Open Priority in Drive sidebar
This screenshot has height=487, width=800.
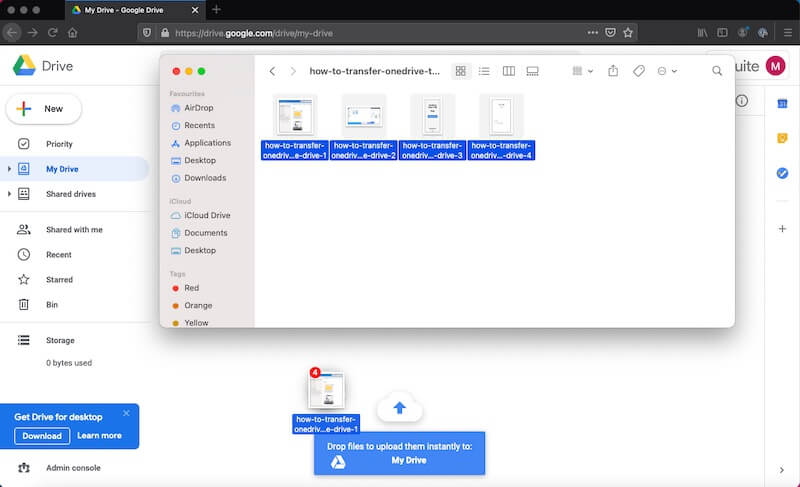[59, 144]
